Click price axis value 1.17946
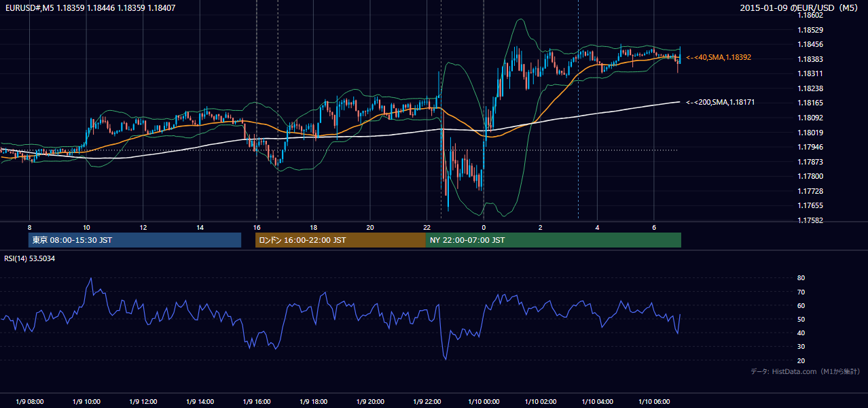Screen dimensions: 868x408 click(x=811, y=147)
